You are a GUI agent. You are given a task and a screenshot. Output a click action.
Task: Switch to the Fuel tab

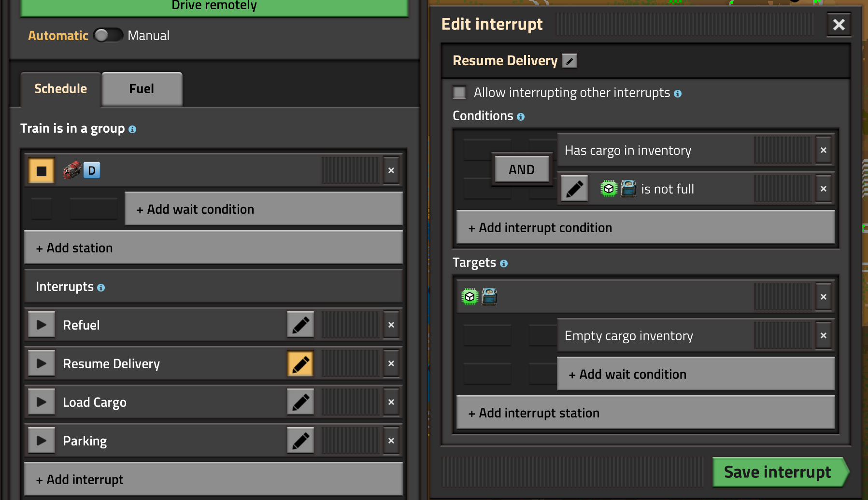click(x=142, y=89)
